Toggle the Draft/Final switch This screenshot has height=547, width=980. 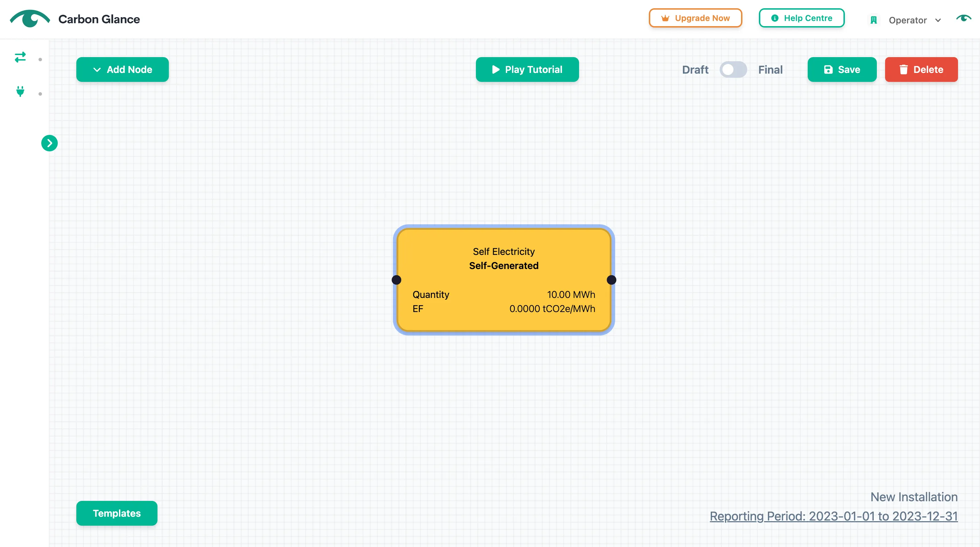733,69
